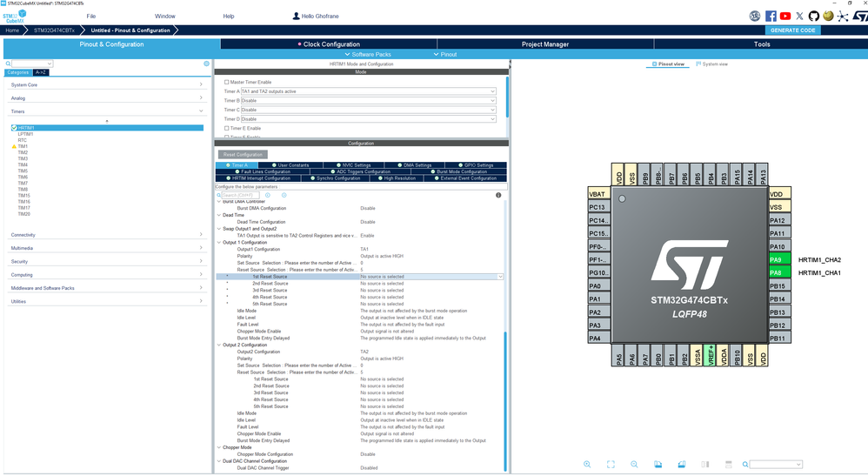Click the previous search result arrow icon
This screenshot has width=868, height=476.
point(267,195)
